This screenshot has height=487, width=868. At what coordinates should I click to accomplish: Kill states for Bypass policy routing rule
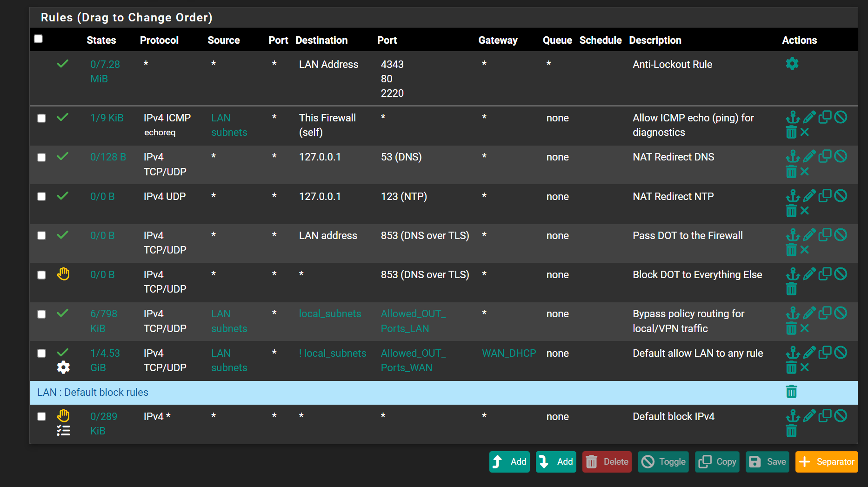(805, 328)
